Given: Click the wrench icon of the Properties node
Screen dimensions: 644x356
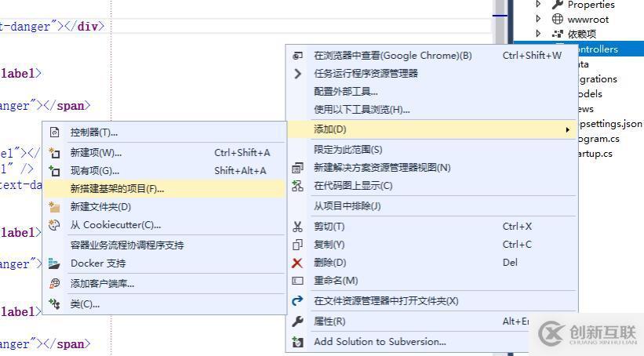Looking at the screenshot, I should [x=558, y=5].
